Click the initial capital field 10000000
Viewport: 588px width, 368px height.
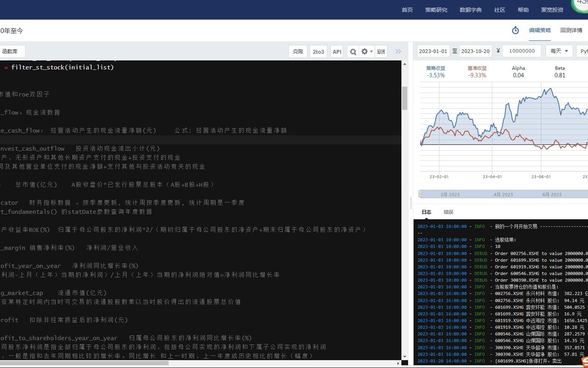522,51
